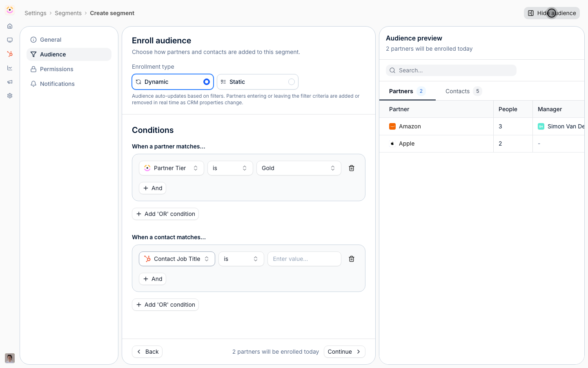Open the Contact Job Title property dropdown
The height and width of the screenshot is (368, 588).
click(177, 259)
